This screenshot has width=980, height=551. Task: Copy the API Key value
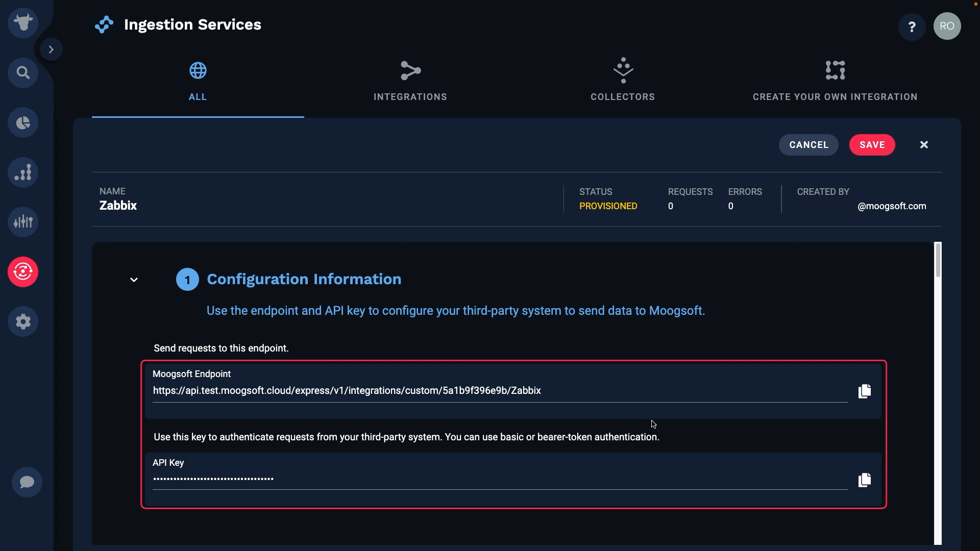click(x=865, y=480)
